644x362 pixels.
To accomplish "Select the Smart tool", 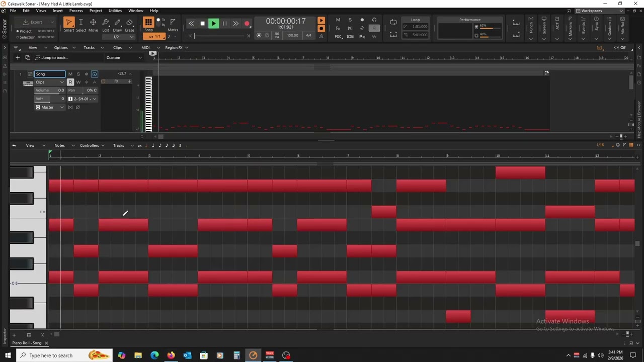I will (x=69, y=22).
